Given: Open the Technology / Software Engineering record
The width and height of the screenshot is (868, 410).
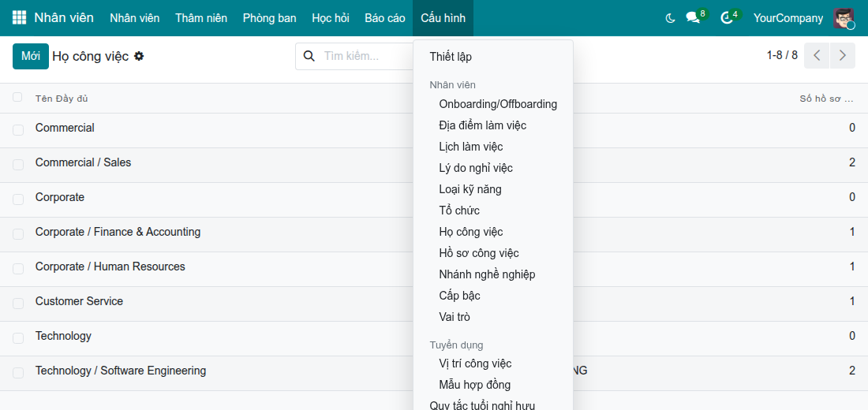Looking at the screenshot, I should coord(121,371).
